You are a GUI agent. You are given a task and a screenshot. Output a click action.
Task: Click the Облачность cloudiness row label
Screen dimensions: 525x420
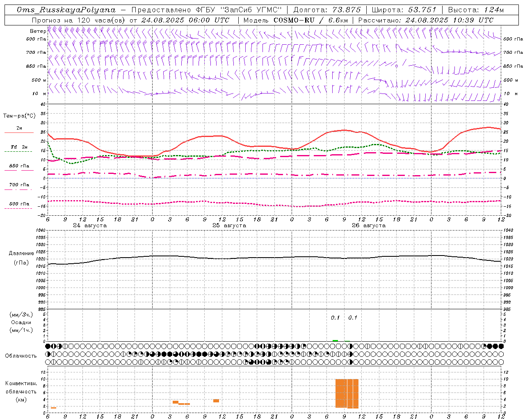[x=21, y=356]
